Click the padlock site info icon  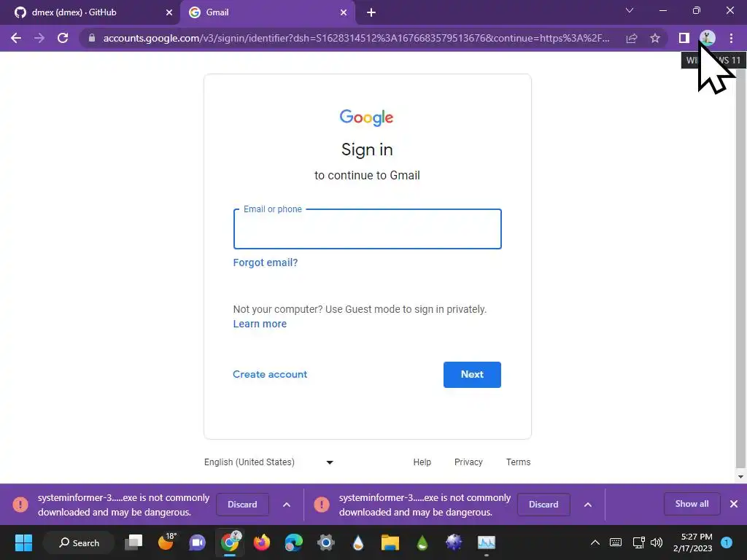pos(92,38)
